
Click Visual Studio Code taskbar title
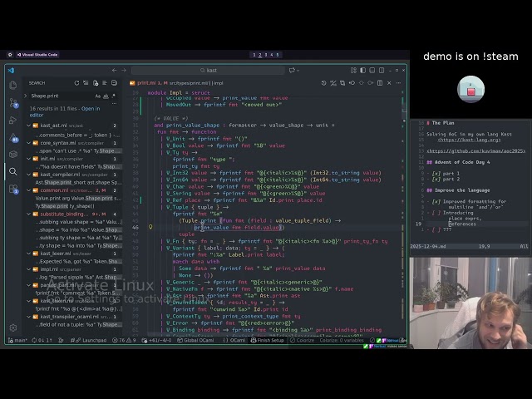[x=37, y=55]
